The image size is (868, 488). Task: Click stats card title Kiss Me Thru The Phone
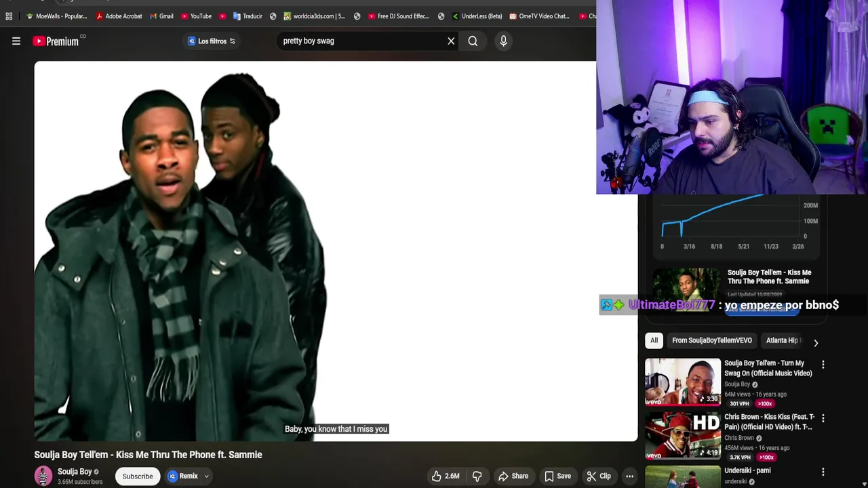769,277
